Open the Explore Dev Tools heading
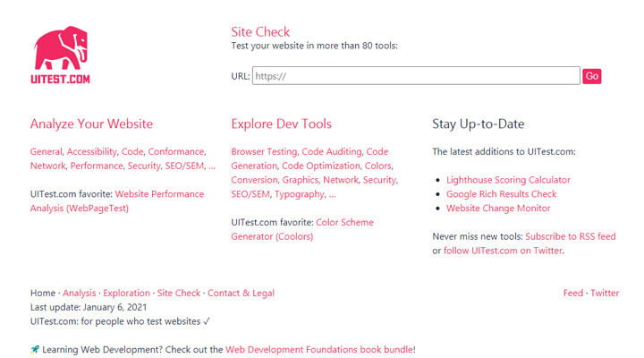This screenshot has height=358, width=644. (281, 124)
